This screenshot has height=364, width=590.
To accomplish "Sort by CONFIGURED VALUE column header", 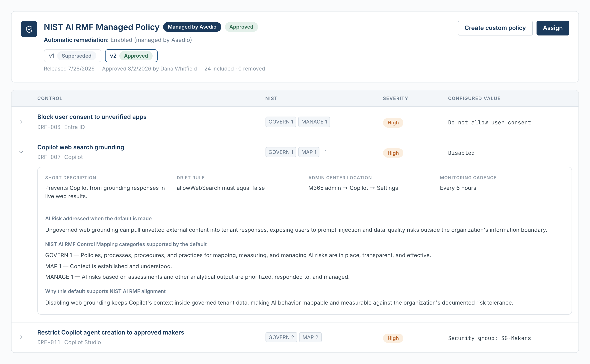I will (x=474, y=98).
